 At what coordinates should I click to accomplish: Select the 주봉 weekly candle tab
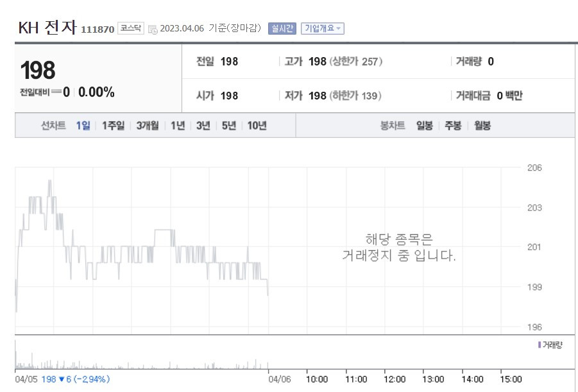[x=453, y=126]
